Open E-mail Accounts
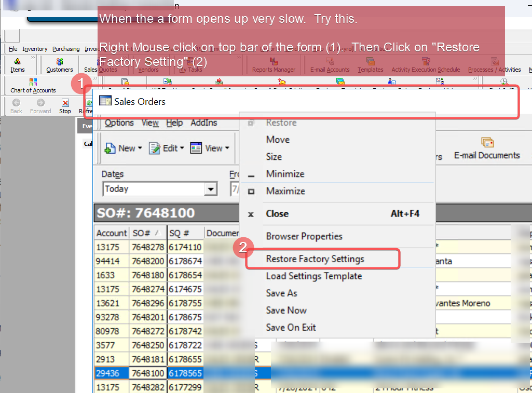Image resolution: width=532 pixels, height=393 pixels. pyautogui.click(x=330, y=65)
